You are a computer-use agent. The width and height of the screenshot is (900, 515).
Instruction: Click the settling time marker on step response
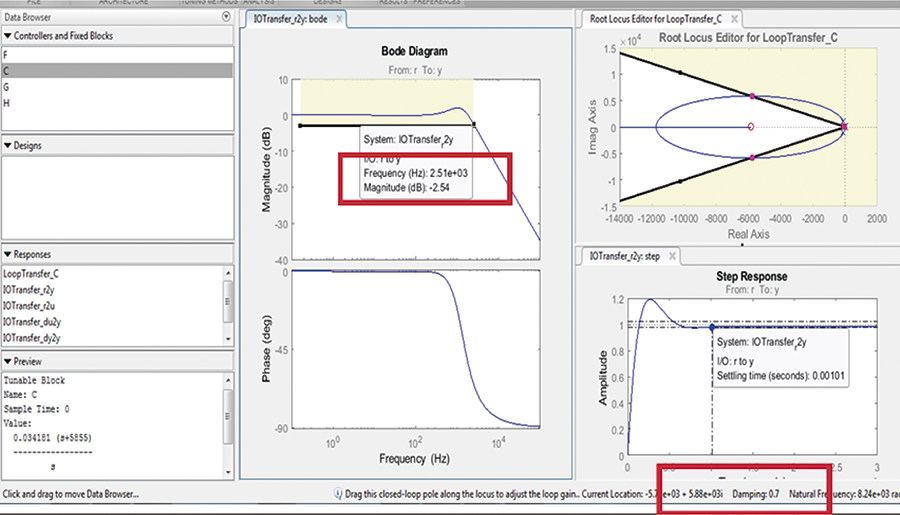pyautogui.click(x=711, y=327)
